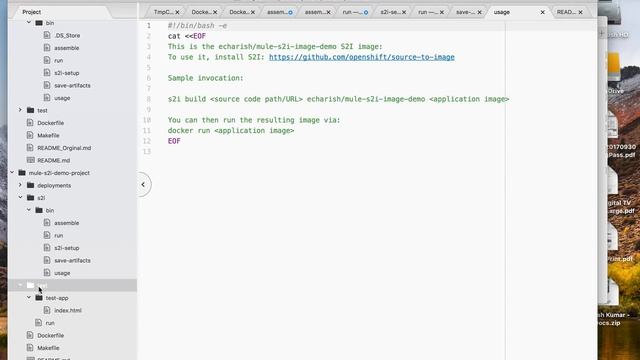
Task: Click the folder icon of the highlighted test folder
Action: click(30, 285)
